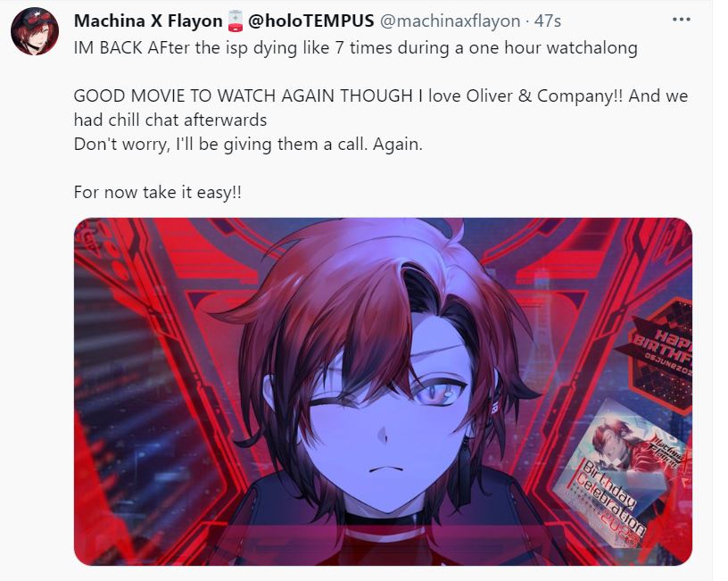Open the @machinaxflayon handle link
Screen dimensions: 728x581
450,21
